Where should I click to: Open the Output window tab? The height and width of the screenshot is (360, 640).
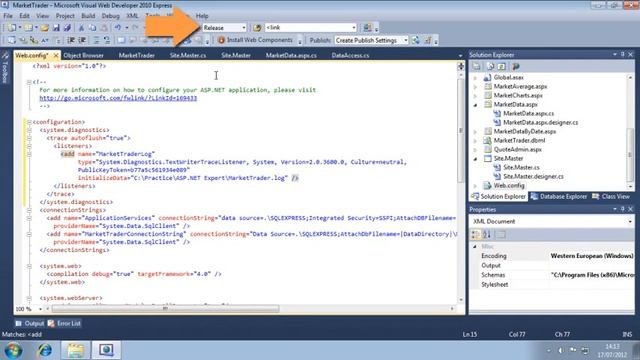[x=29, y=323]
